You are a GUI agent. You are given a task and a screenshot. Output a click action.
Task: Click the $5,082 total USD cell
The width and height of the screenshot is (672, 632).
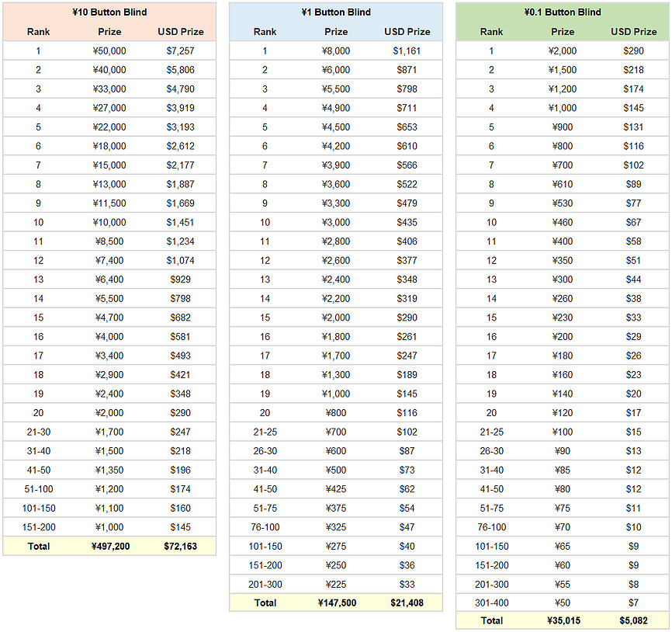634,620
